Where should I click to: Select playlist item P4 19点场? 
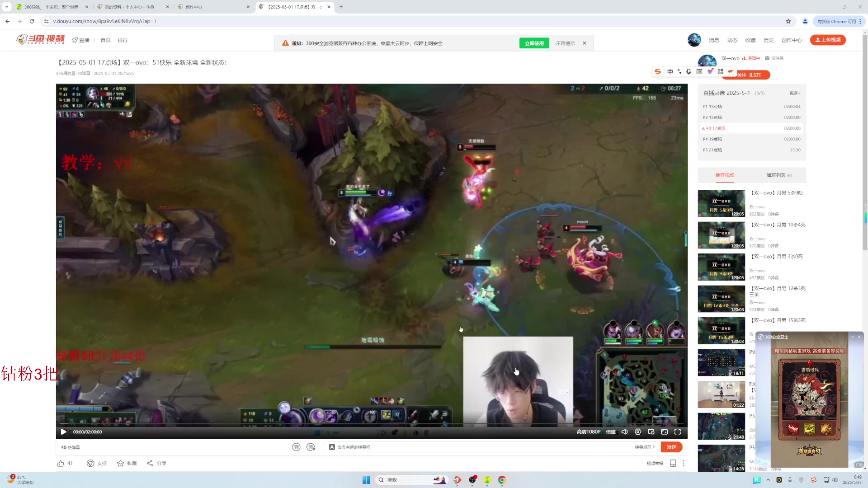click(x=751, y=139)
